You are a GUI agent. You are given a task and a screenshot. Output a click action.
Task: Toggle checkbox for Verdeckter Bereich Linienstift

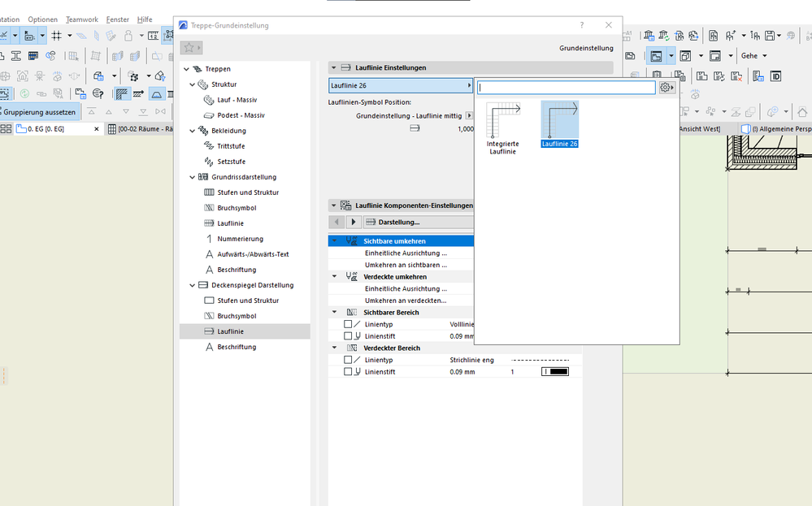pyautogui.click(x=348, y=371)
